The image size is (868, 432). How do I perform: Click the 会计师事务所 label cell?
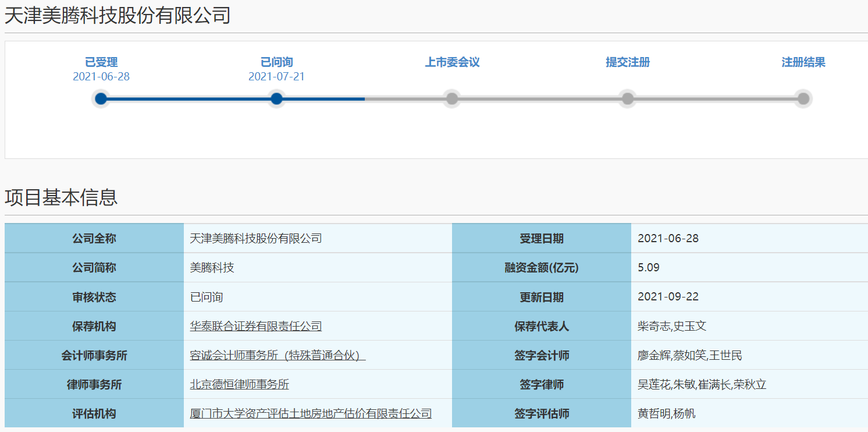point(94,355)
